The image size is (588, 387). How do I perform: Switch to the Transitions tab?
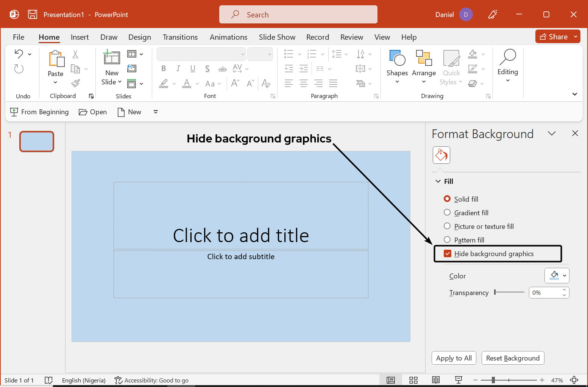(x=180, y=37)
